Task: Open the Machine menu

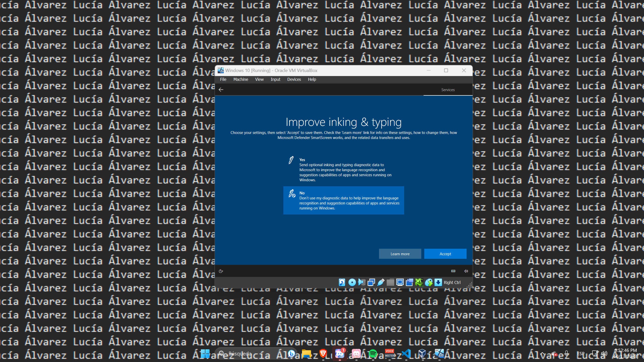Action: point(241,79)
